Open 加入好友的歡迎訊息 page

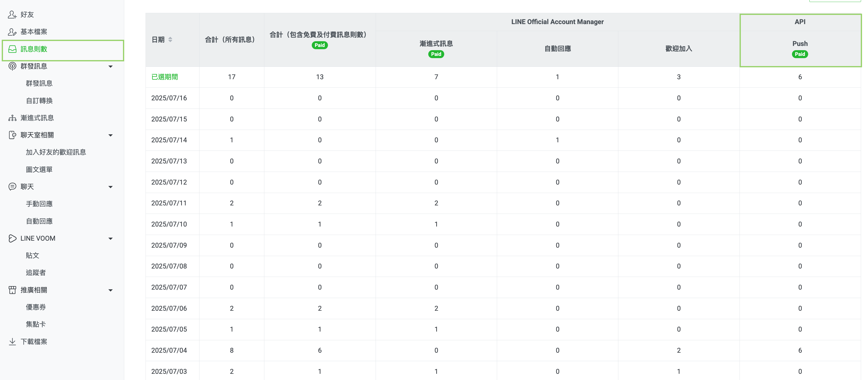tap(56, 152)
